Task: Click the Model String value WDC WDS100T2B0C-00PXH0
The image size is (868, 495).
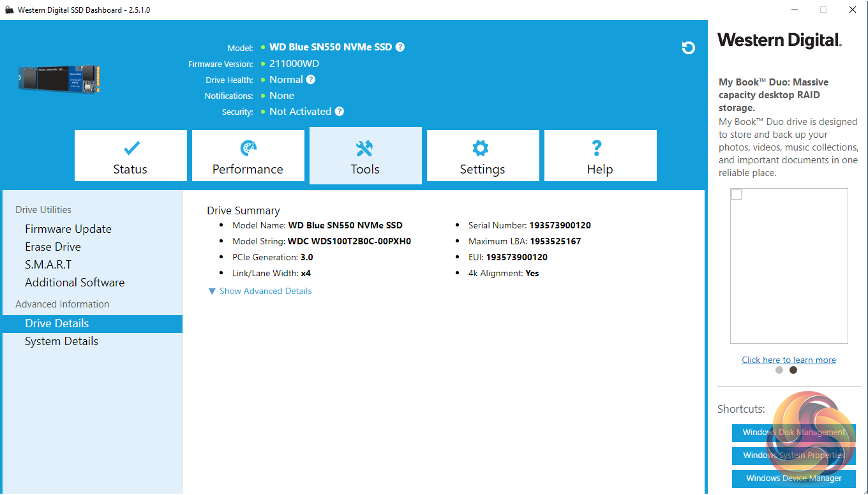Action: 349,241
